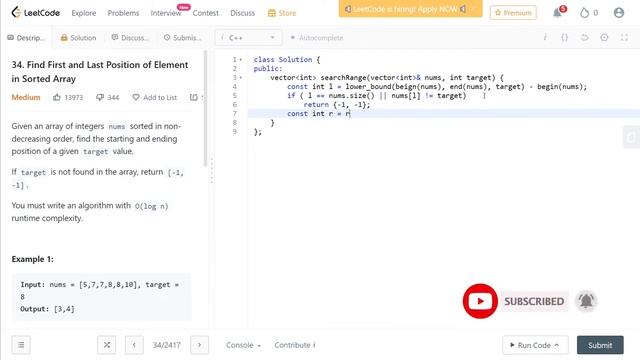Click the SUBSCRIBED label

pos(534,301)
